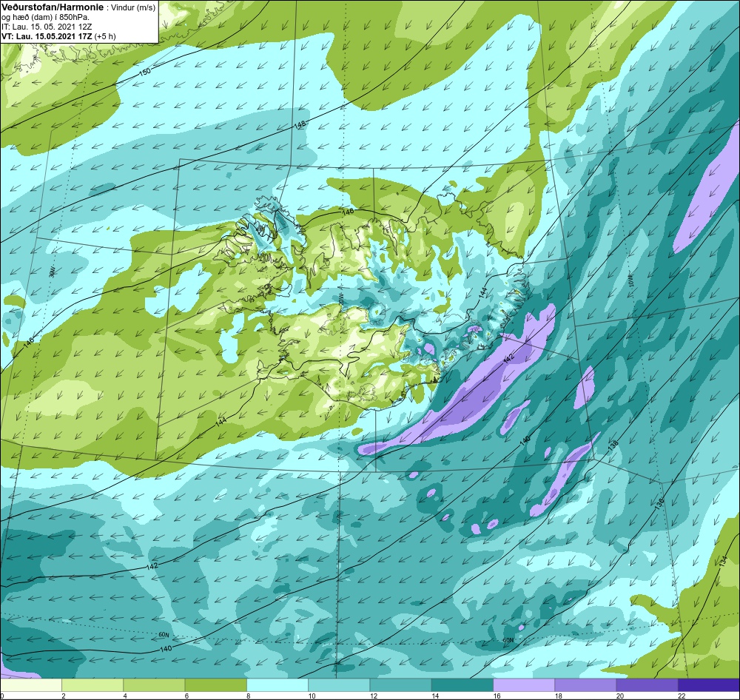This screenshot has width=740, height=700.
Task: Click the 'og hæð (dam) í 850hPa.' line
Action: click(x=46, y=16)
